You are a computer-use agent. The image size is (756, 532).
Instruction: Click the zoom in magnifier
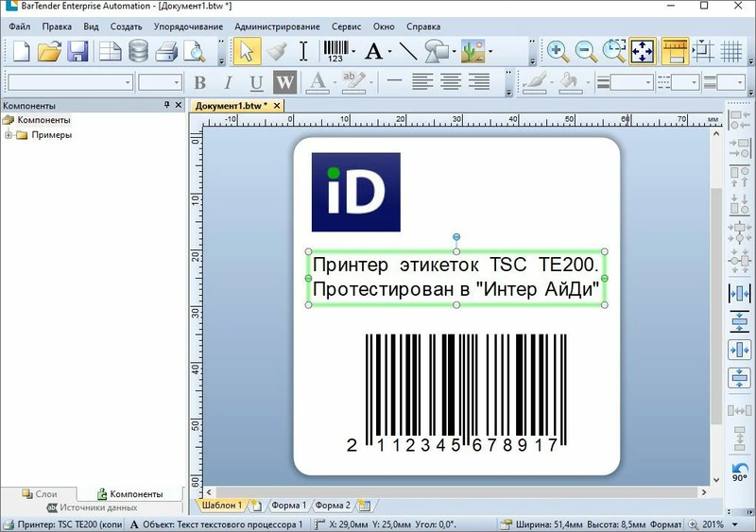click(x=558, y=51)
